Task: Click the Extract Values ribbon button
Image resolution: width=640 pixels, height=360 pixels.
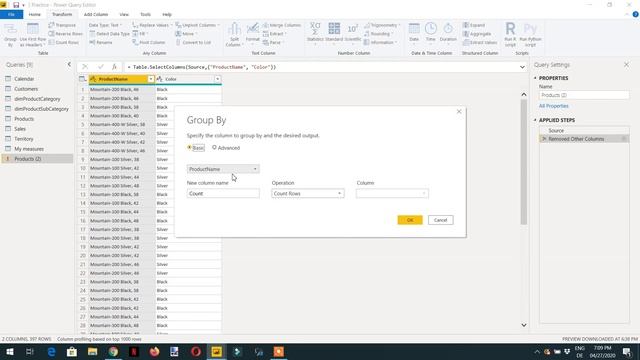Action: (x=480, y=42)
